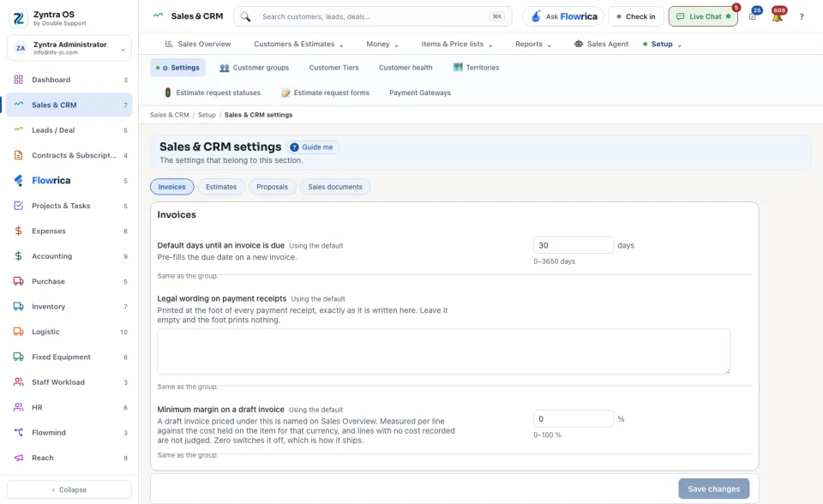Viewport: 823px width, 504px height.
Task: Click the search customers, leads, deals field
Action: pos(373,17)
